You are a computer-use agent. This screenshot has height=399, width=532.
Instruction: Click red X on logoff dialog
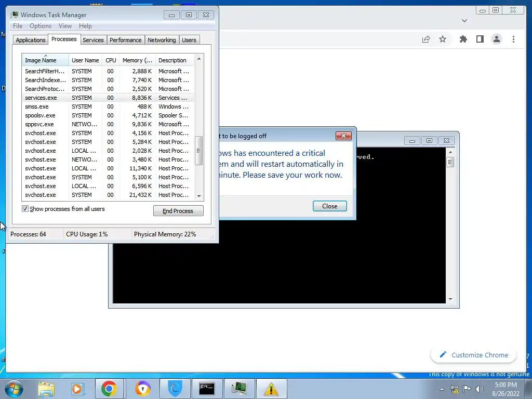tap(343, 136)
